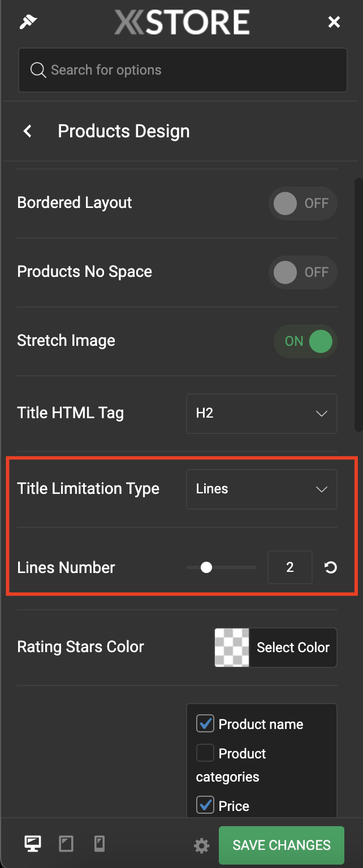
Task: Uncheck the Product name checkbox
Action: (205, 723)
